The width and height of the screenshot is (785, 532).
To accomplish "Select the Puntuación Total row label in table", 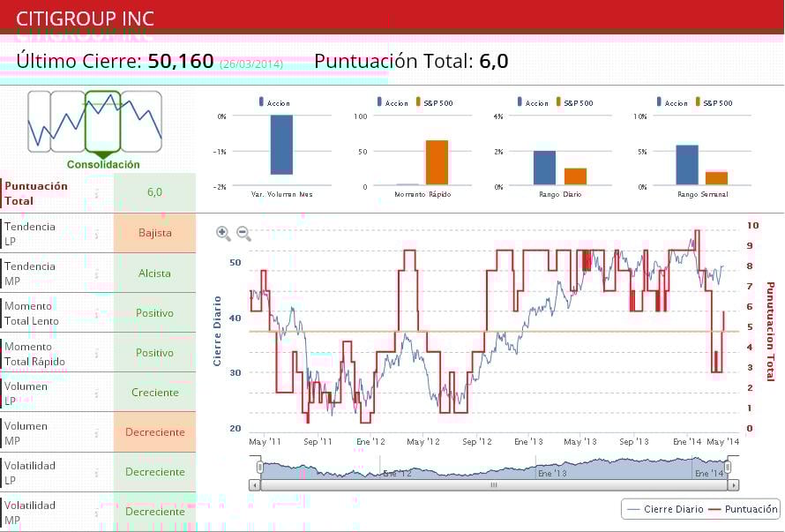I will (x=36, y=193).
